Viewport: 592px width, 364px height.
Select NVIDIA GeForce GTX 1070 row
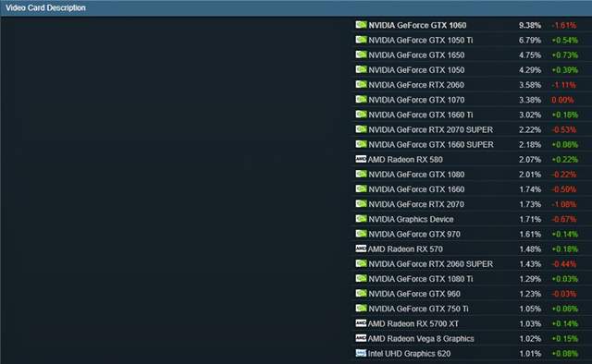[x=471, y=100]
